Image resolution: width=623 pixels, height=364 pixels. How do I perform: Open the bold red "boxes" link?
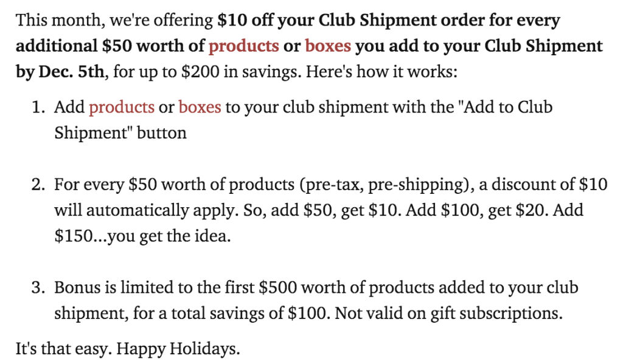pyautogui.click(x=328, y=46)
